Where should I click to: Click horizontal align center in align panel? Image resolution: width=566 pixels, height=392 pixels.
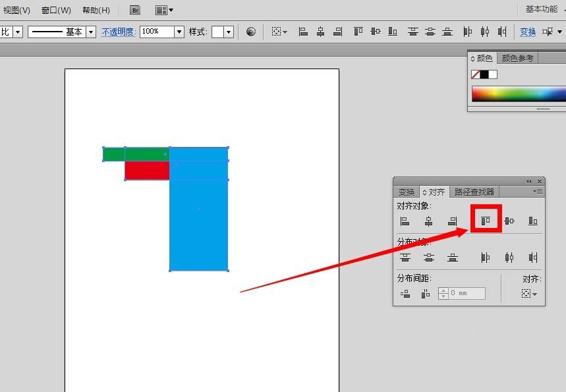[428, 221]
